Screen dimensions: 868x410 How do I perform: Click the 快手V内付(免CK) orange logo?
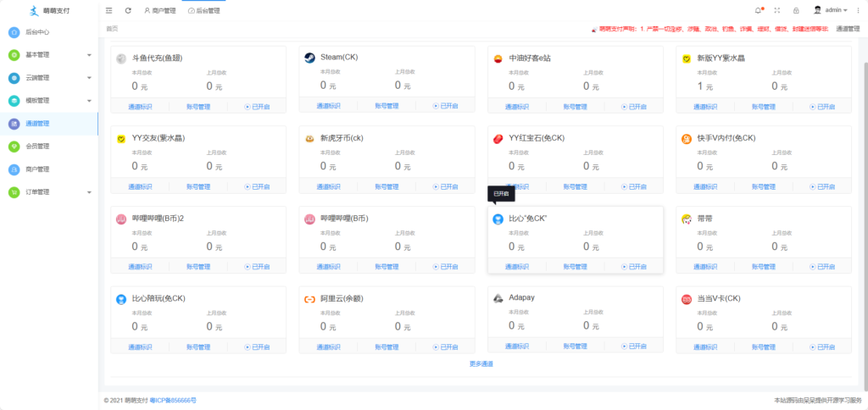(x=687, y=138)
